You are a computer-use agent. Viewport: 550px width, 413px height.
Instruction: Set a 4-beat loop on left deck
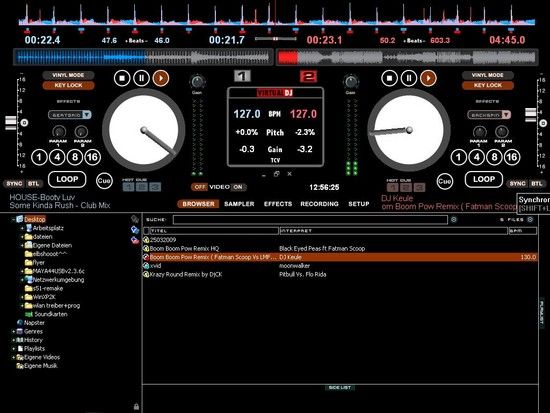tap(57, 157)
